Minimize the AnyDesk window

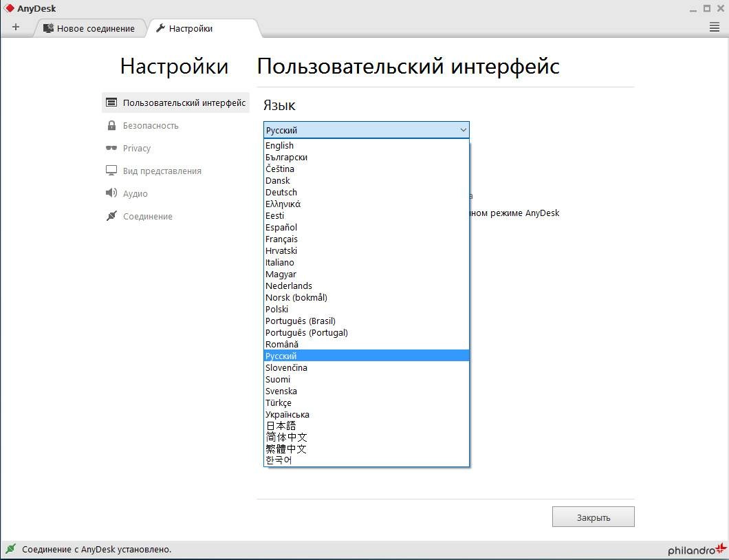pyautogui.click(x=693, y=9)
